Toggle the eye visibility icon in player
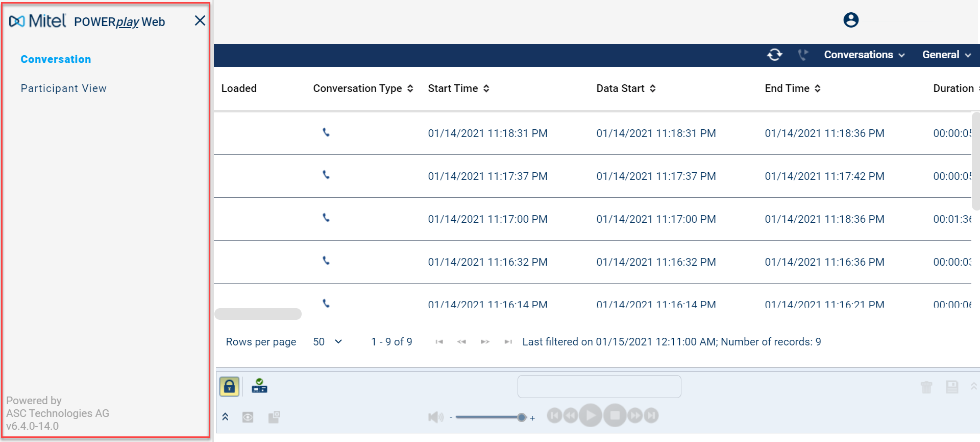The image size is (980, 442). tap(248, 417)
